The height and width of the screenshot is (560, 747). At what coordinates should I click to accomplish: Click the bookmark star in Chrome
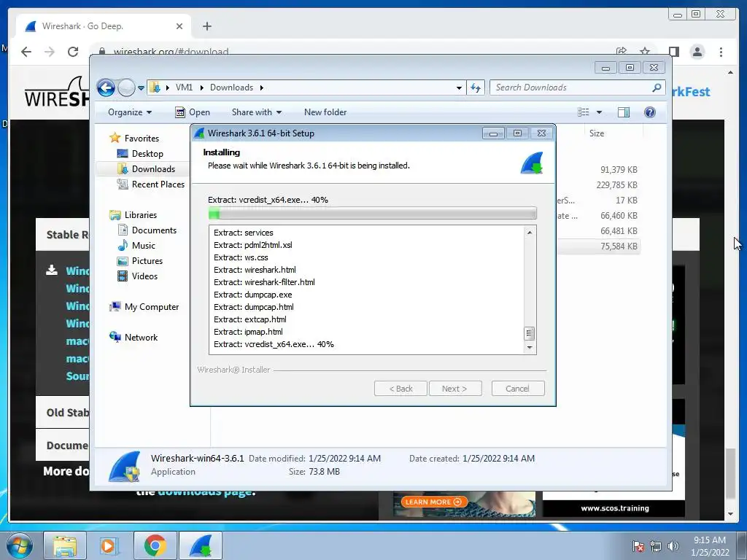645,51
